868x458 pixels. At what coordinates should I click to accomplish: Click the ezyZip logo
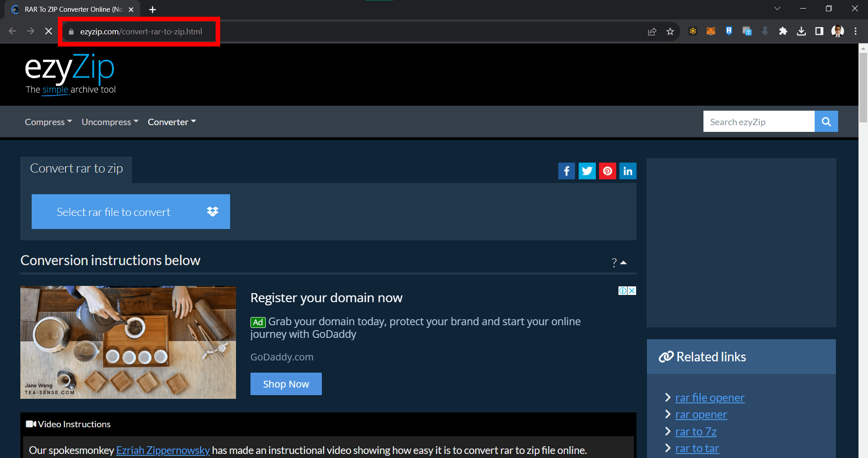69,67
